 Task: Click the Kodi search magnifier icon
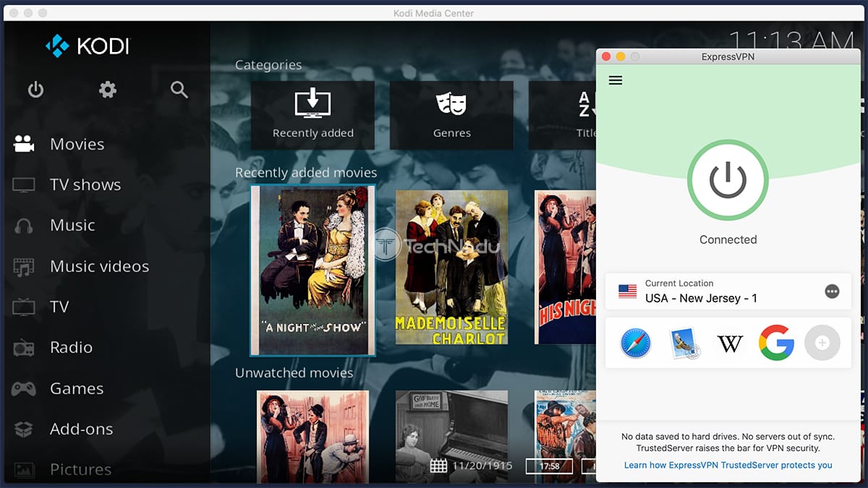(179, 90)
